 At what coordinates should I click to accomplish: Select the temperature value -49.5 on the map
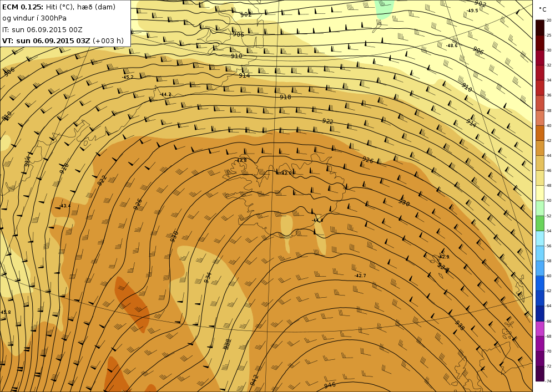472,11
